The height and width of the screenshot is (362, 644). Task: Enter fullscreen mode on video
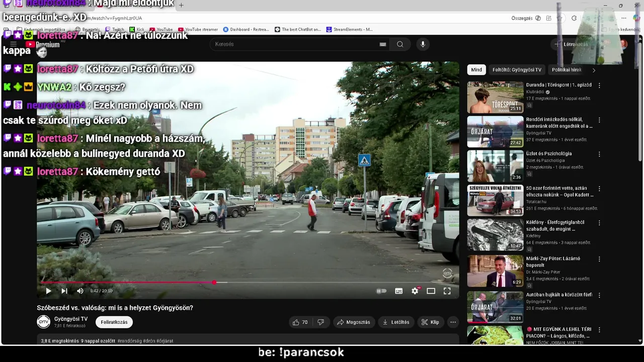coord(447,291)
